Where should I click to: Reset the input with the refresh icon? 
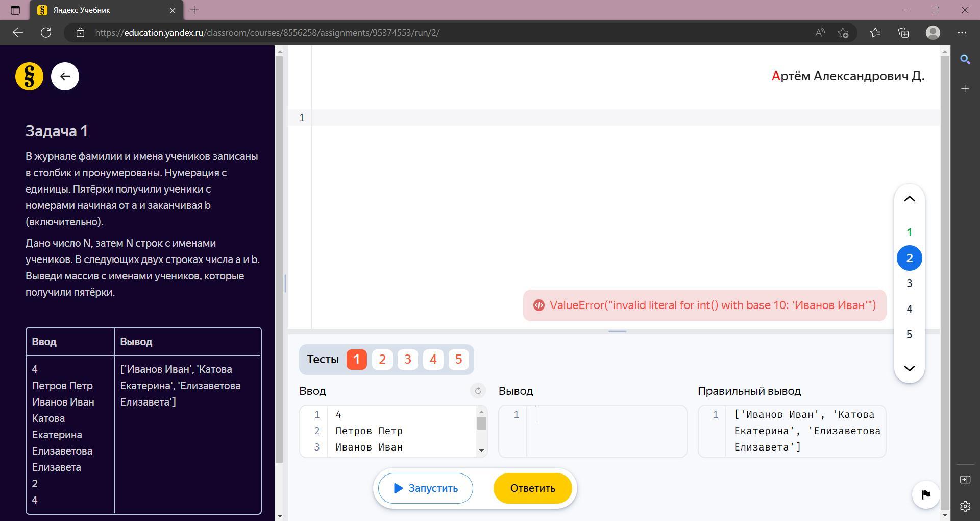click(x=478, y=391)
